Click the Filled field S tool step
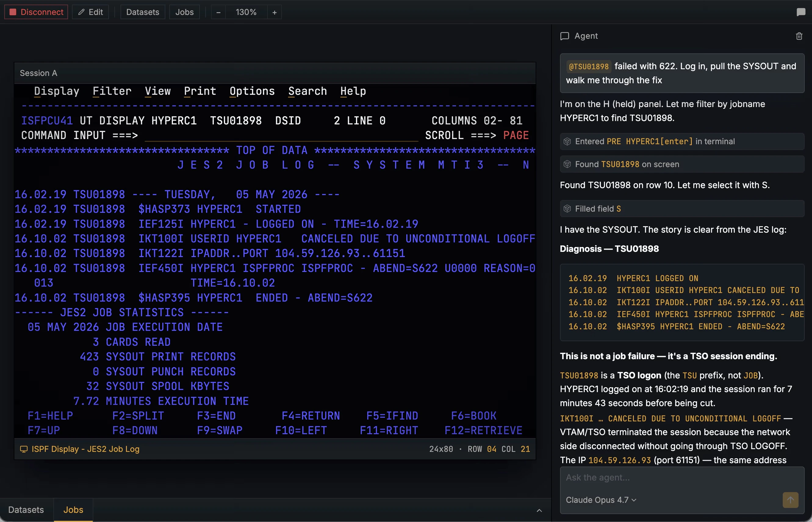Viewport: 812px width, 522px height. point(682,209)
